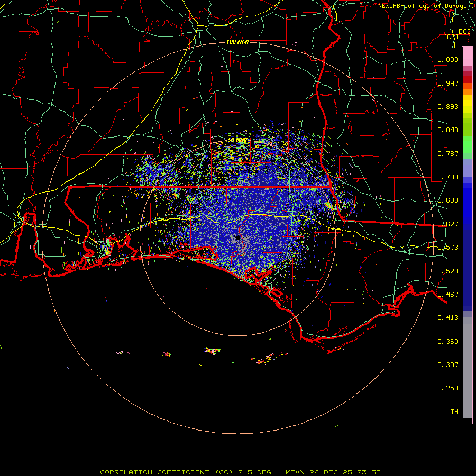Click the KEVX station identifier
Screen dimensions: 476x476
point(296,472)
